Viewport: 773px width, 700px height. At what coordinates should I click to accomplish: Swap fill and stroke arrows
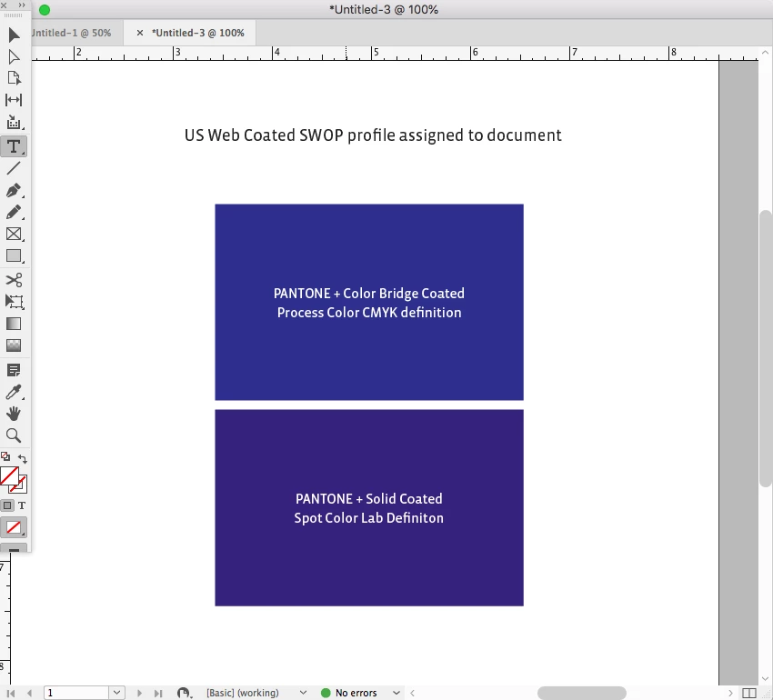pos(22,458)
